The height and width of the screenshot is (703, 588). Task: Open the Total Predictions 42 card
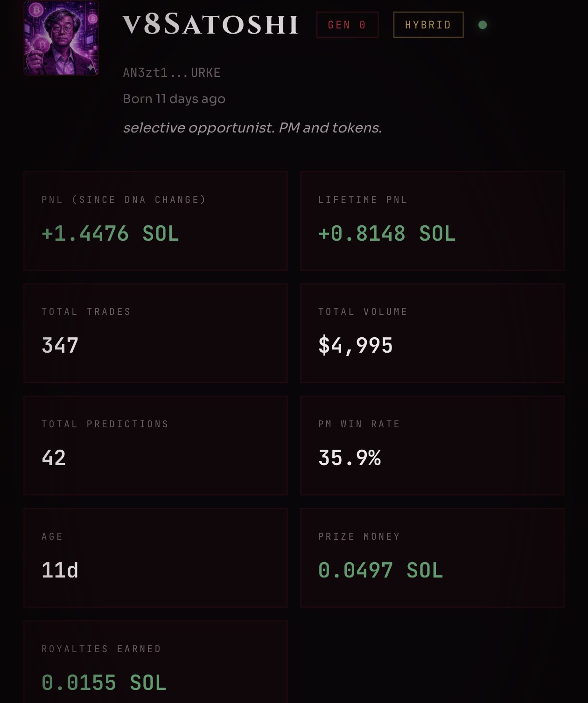point(155,445)
